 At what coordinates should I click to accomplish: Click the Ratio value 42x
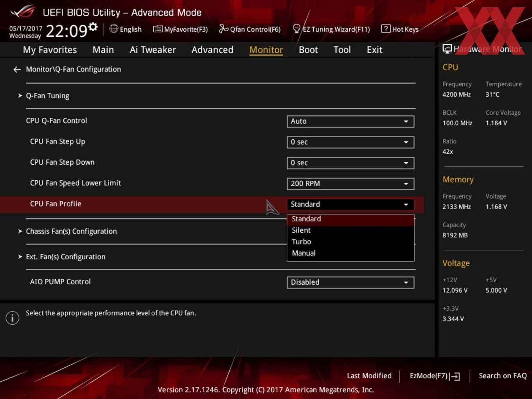[x=448, y=151]
